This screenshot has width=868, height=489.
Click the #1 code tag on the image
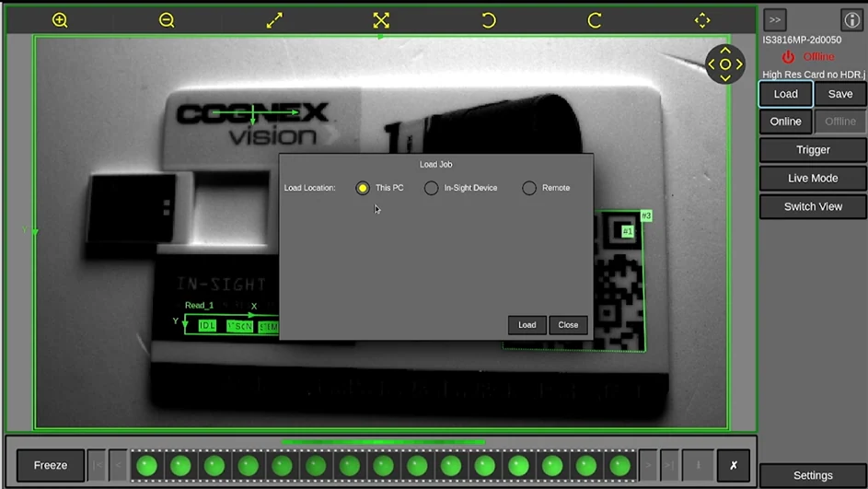(x=627, y=231)
